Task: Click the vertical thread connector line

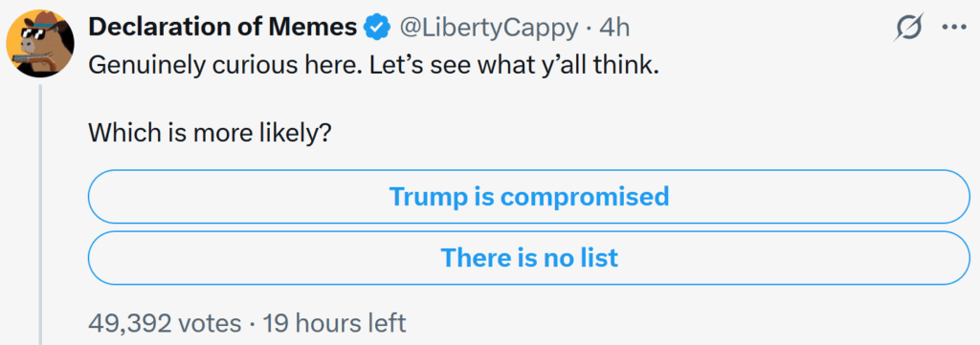Action: [x=40, y=214]
